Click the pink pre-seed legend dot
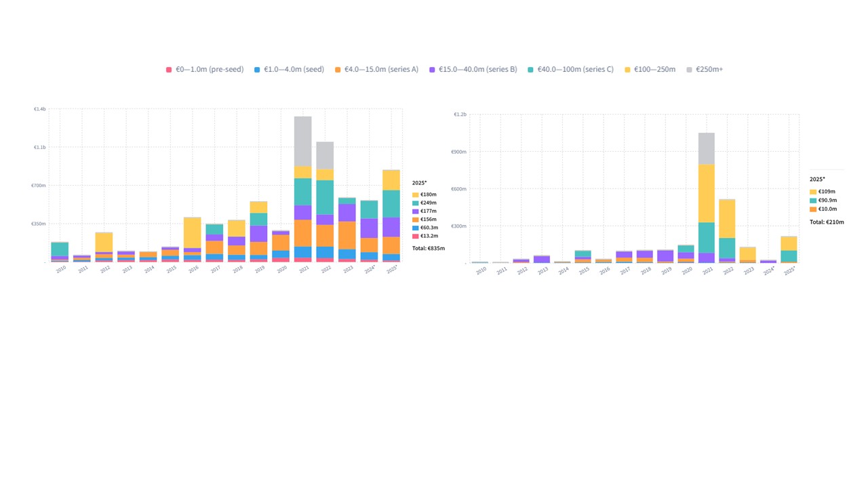Image resolution: width=868 pixels, height=488 pixels. 169,70
